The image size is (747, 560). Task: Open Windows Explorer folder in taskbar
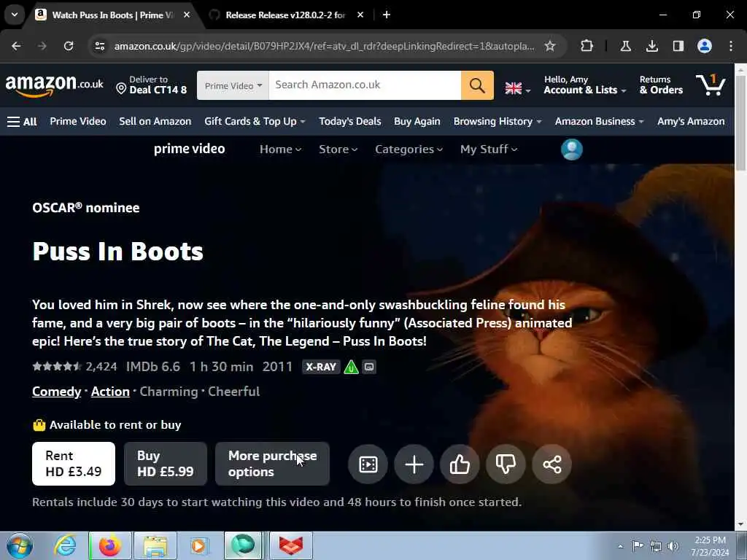point(155,545)
